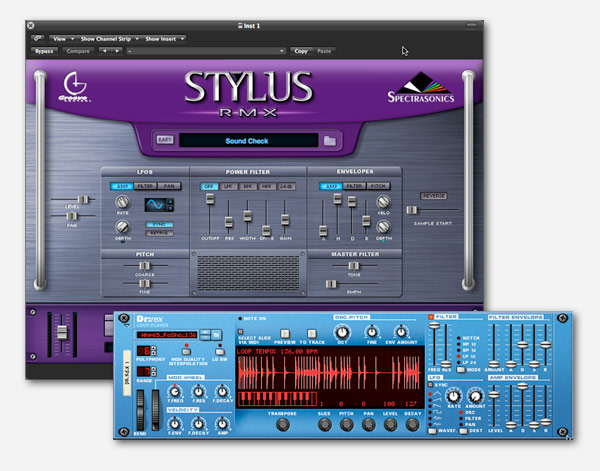
Task: Select next loop with Dr.Rex down arrow
Action: (x=205, y=337)
